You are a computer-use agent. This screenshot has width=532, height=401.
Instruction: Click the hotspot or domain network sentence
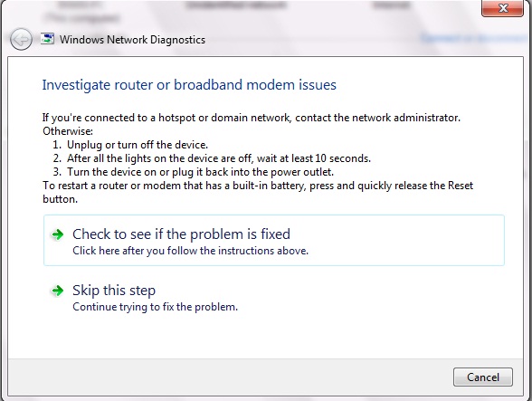252,118
